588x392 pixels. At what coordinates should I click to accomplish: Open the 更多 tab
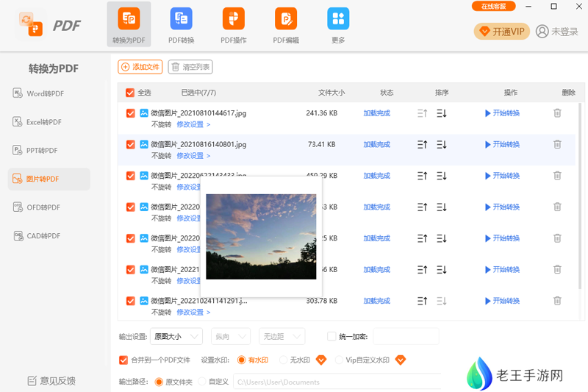point(338,24)
